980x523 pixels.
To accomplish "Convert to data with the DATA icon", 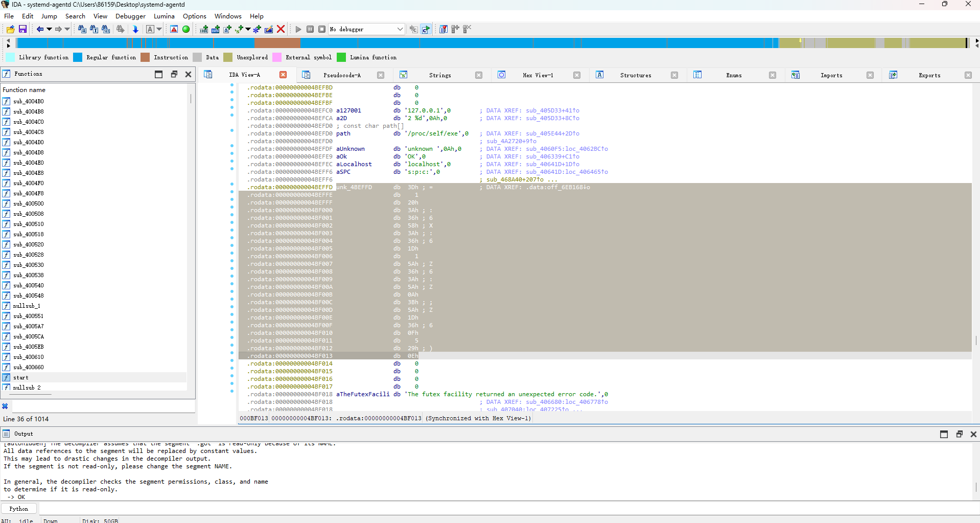I will coord(216,29).
